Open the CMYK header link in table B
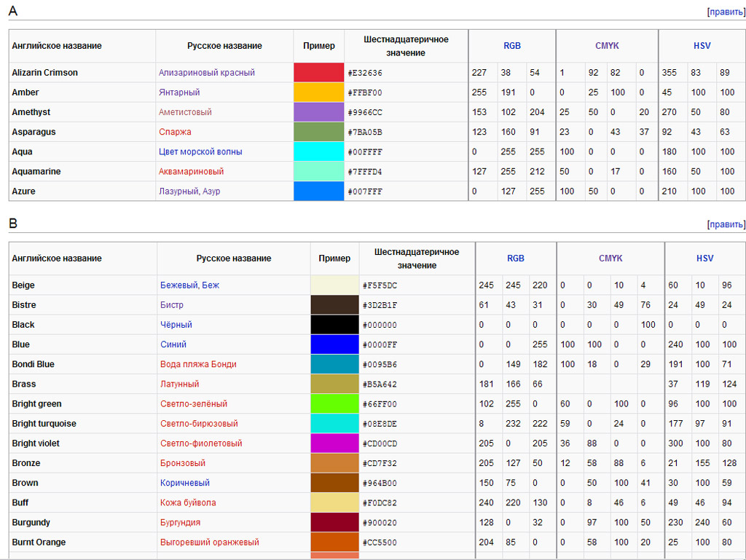746x560 pixels. 610,259
